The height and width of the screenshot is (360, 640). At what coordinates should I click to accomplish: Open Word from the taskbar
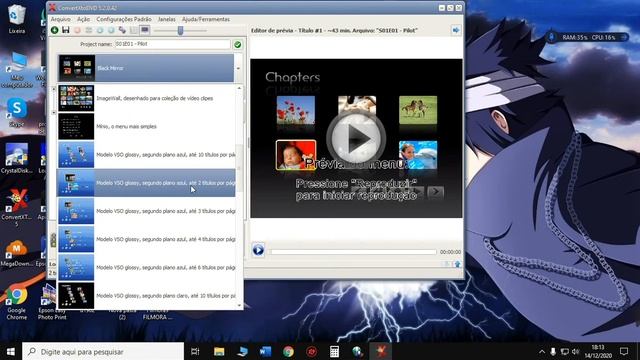(x=265, y=351)
